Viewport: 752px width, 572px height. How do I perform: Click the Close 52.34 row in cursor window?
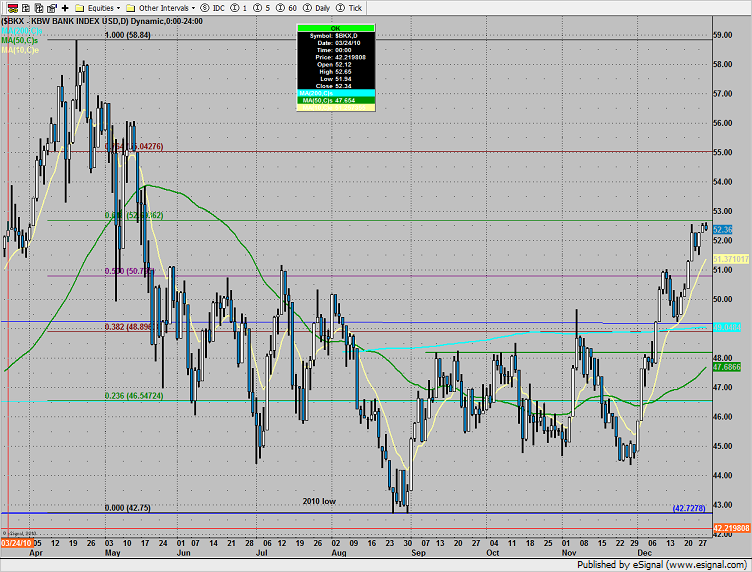coord(334,86)
